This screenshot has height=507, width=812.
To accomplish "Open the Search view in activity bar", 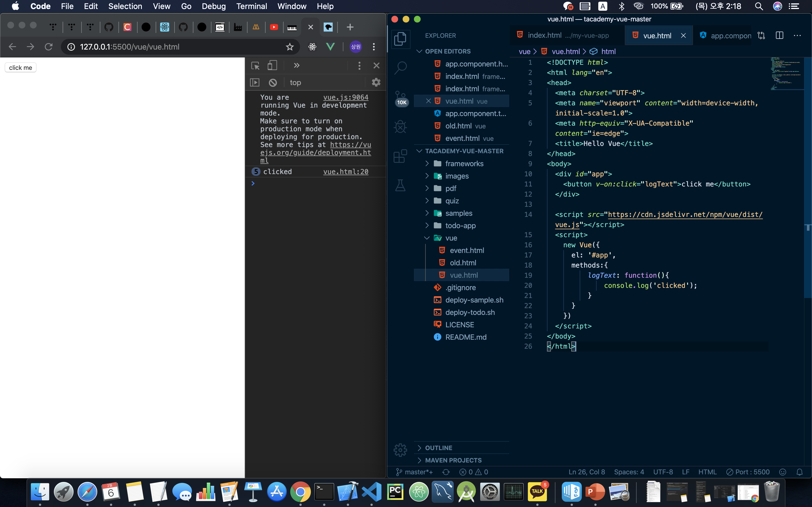I will (x=400, y=68).
